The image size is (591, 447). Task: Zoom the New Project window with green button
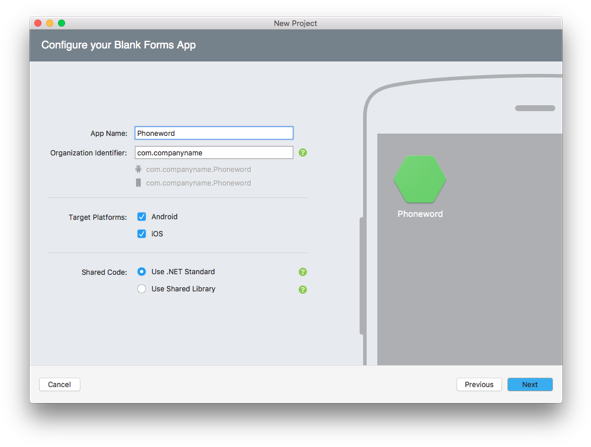pyautogui.click(x=61, y=23)
